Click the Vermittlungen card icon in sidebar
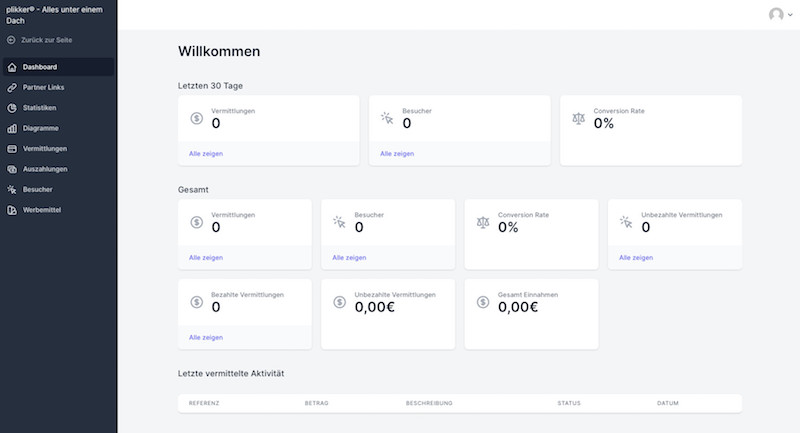 pyautogui.click(x=12, y=149)
